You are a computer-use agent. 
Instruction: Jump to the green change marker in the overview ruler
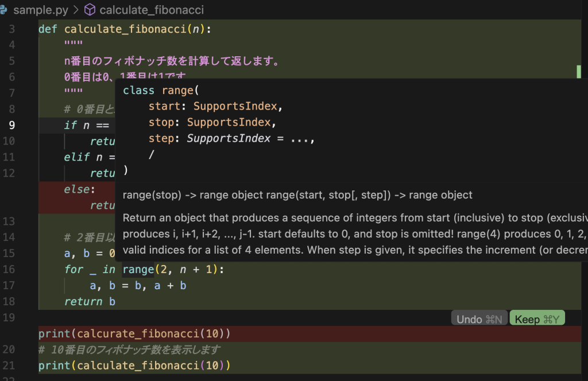click(579, 72)
